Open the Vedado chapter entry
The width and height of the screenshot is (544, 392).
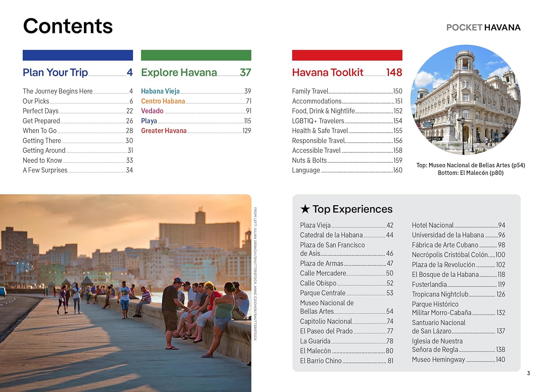[153, 111]
